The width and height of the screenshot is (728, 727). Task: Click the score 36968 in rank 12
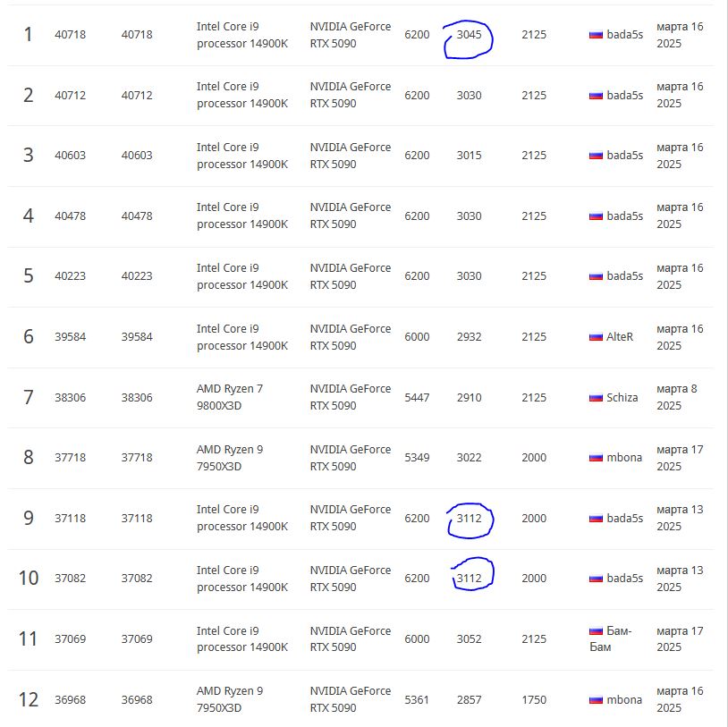(70, 700)
